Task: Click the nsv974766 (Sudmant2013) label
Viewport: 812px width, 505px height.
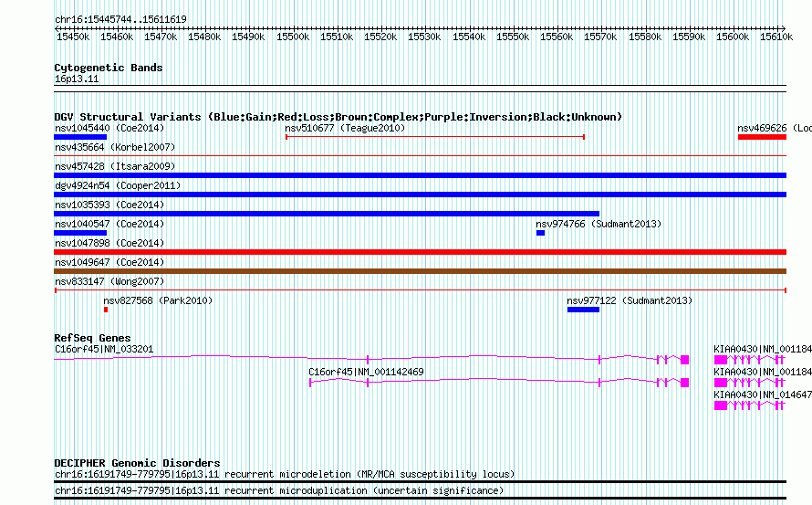Action: point(599,224)
